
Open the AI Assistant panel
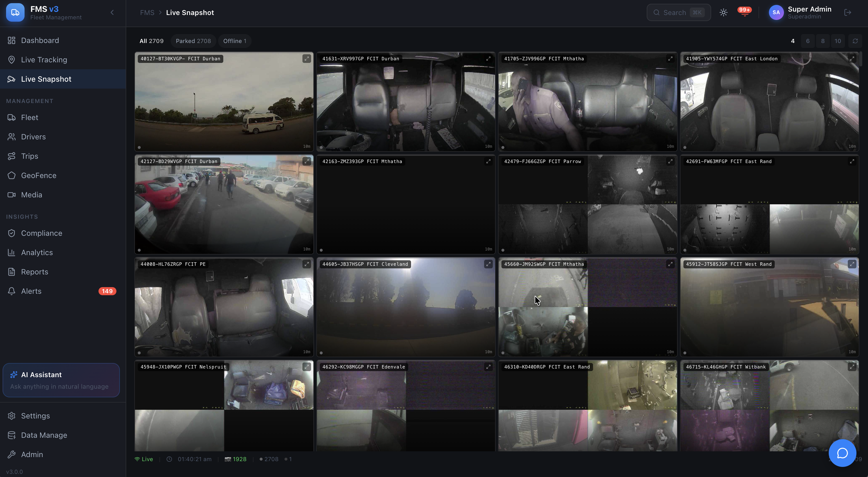click(x=61, y=380)
